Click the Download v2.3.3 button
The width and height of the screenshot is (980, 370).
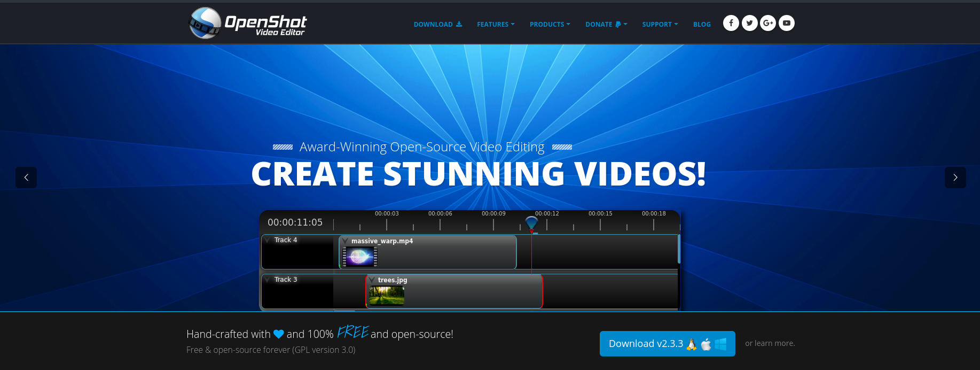[667, 344]
